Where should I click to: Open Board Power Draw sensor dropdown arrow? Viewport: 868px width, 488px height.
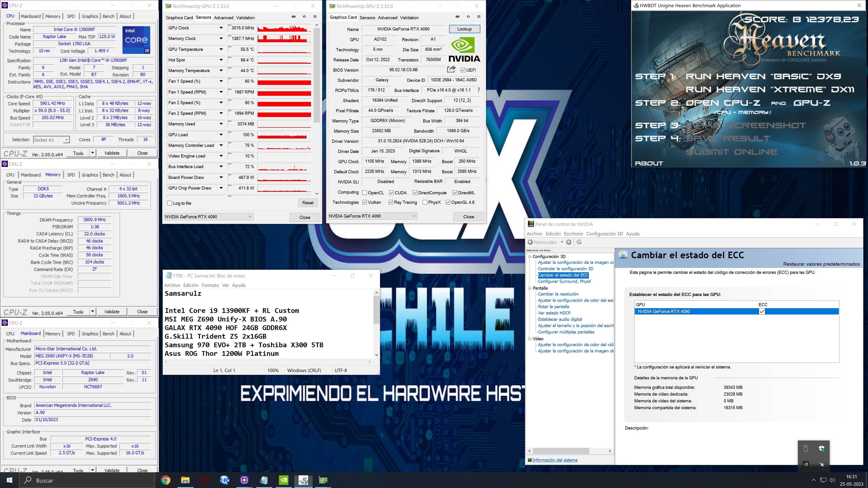tap(221, 178)
